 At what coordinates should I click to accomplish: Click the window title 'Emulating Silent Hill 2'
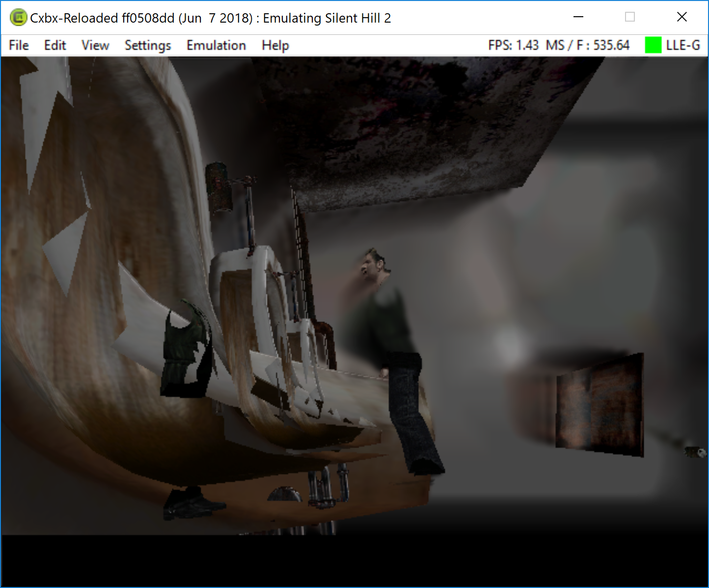[327, 18]
